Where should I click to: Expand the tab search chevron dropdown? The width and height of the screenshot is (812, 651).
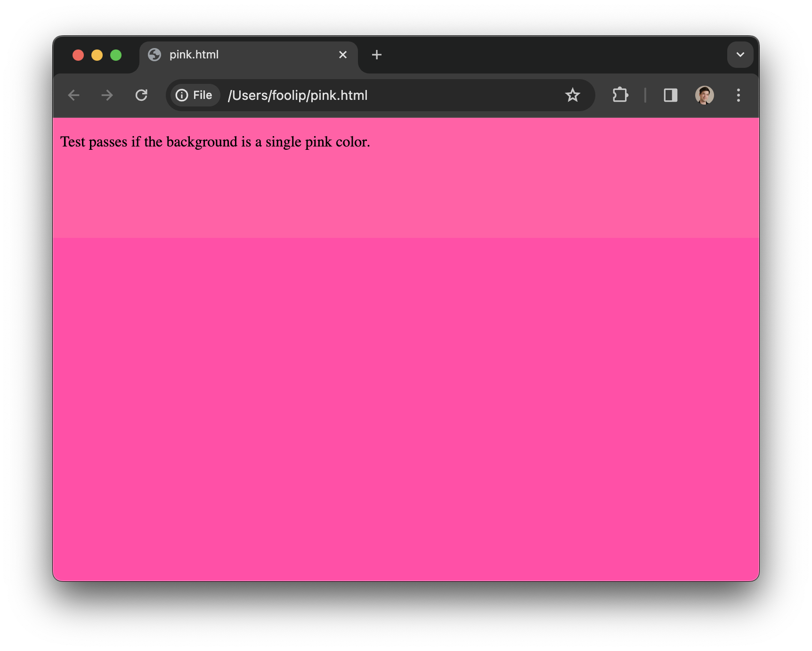740,55
